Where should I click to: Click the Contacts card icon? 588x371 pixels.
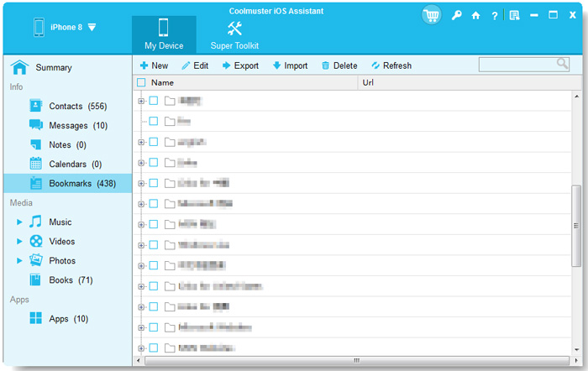[35, 105]
